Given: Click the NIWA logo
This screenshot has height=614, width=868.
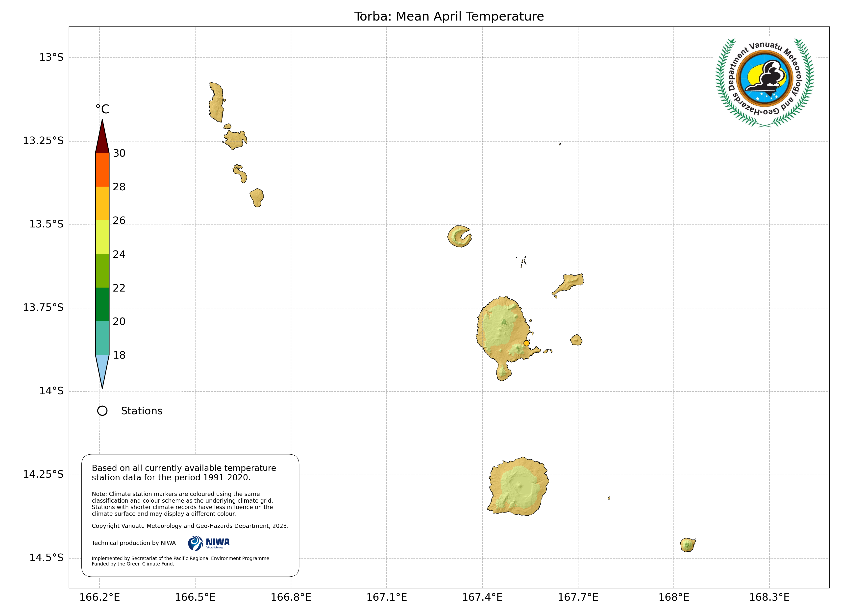Looking at the screenshot, I should click(x=209, y=543).
